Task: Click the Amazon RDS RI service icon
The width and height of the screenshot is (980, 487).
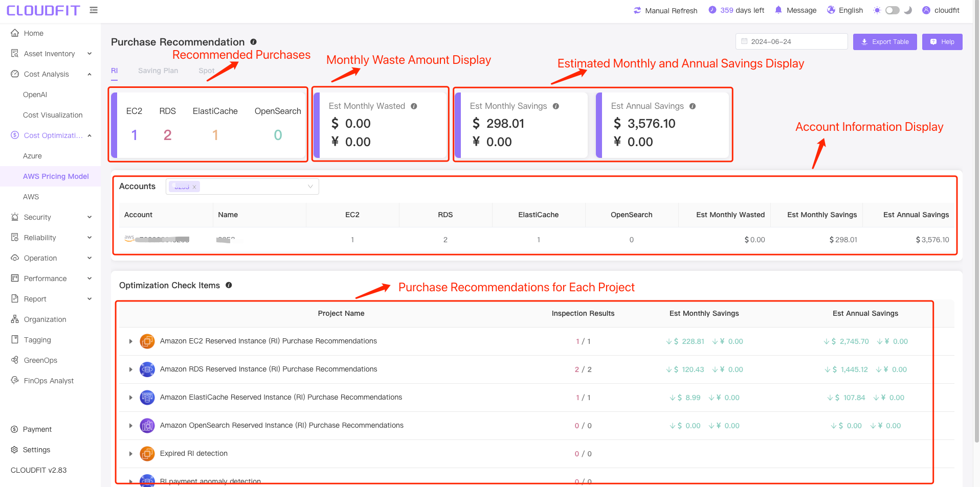Action: [x=147, y=369]
